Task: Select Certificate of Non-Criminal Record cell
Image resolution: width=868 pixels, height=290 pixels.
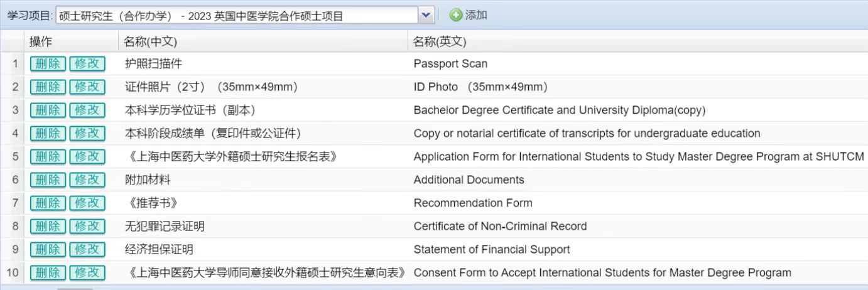Action: point(637,226)
